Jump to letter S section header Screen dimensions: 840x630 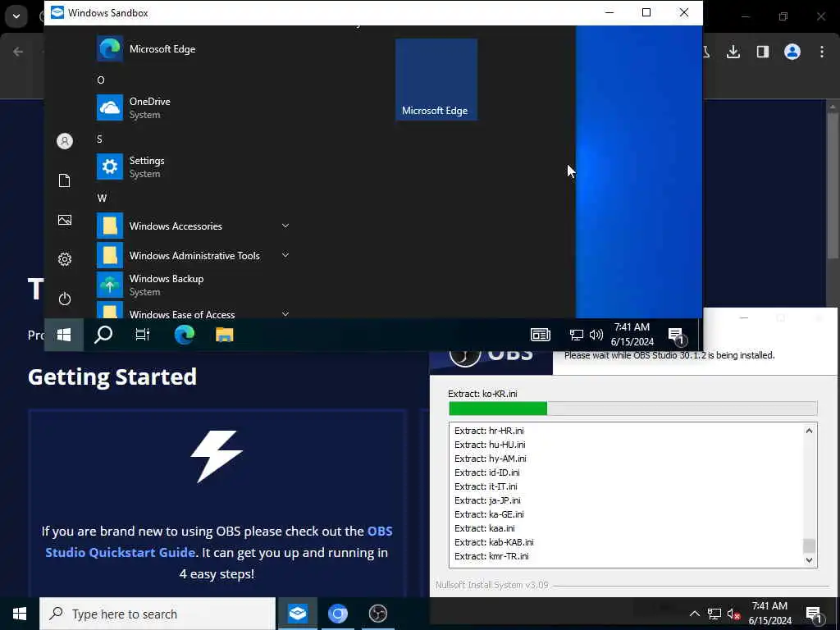tap(99, 139)
